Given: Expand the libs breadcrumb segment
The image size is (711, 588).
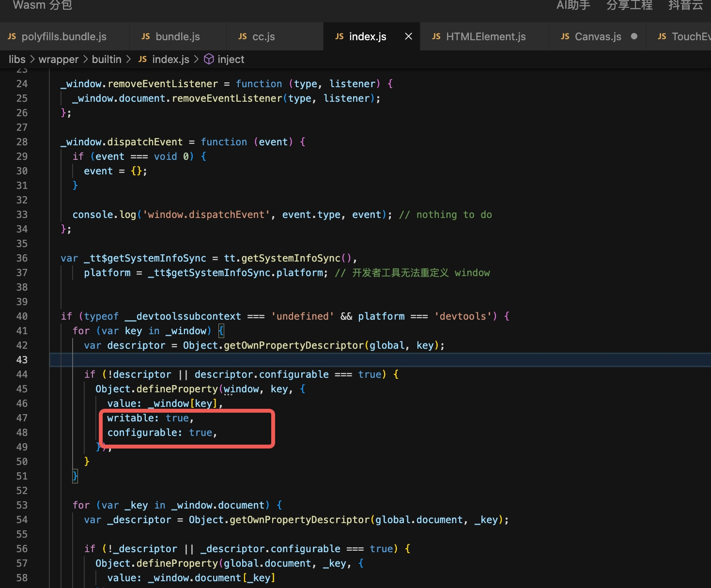Looking at the screenshot, I should (x=17, y=59).
